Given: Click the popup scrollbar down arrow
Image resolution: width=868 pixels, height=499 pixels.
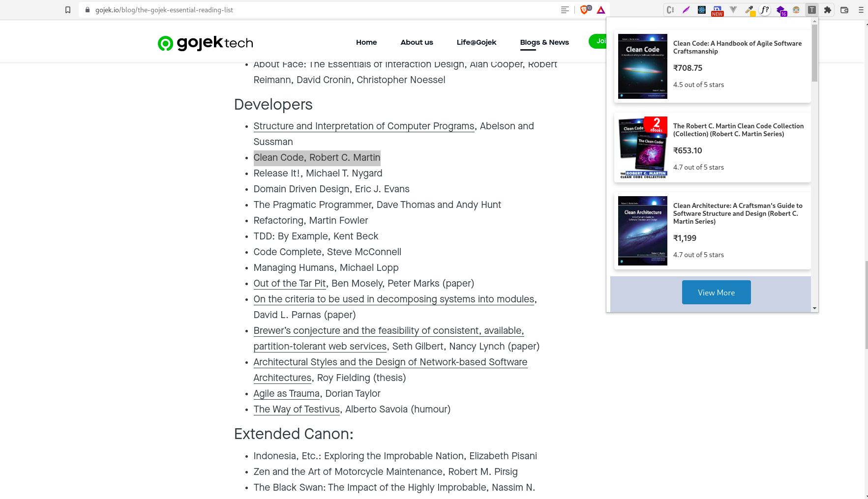Looking at the screenshot, I should pyautogui.click(x=814, y=308).
